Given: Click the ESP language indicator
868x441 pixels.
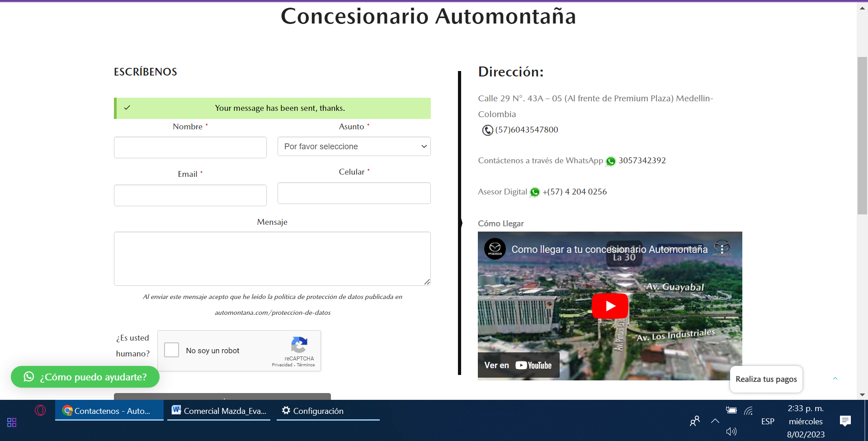Looking at the screenshot, I should point(768,421).
